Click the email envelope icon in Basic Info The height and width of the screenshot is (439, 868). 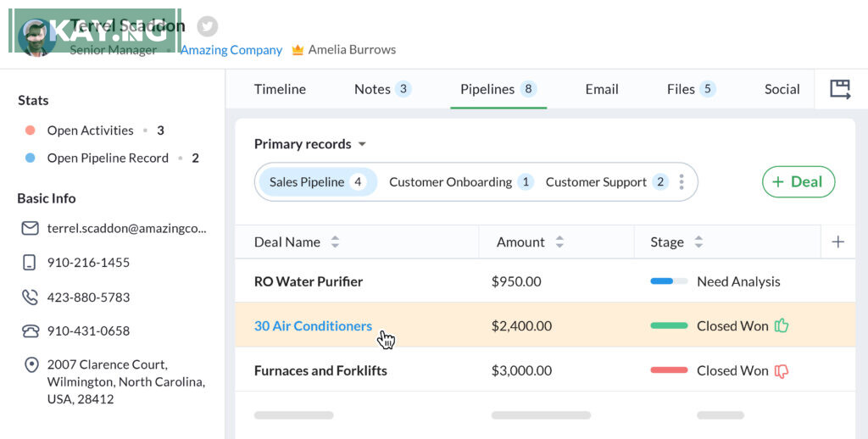click(31, 228)
